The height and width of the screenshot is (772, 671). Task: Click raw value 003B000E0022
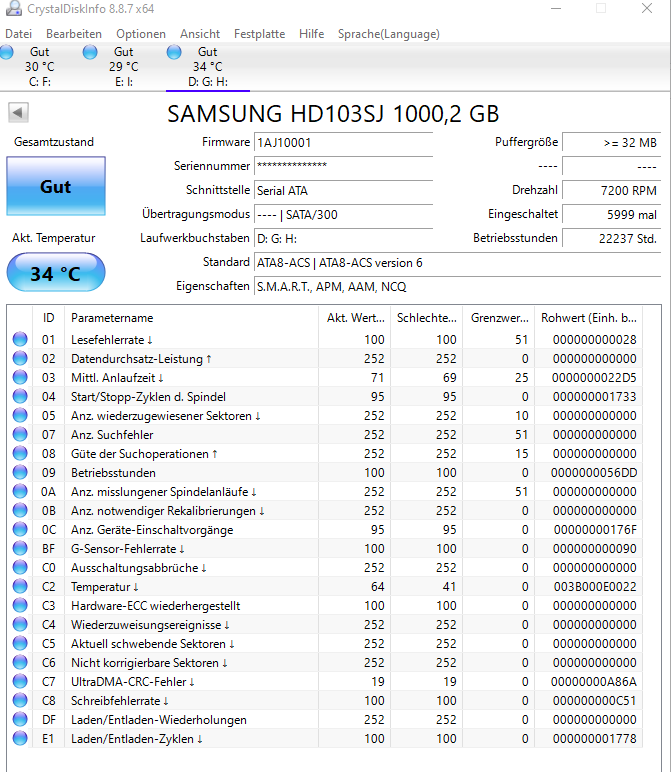(x=595, y=587)
